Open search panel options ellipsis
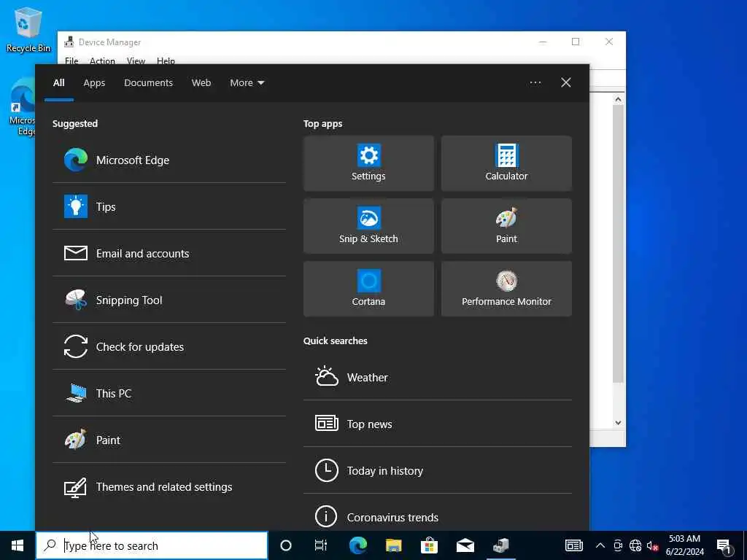This screenshot has height=560, width=747. coord(535,83)
